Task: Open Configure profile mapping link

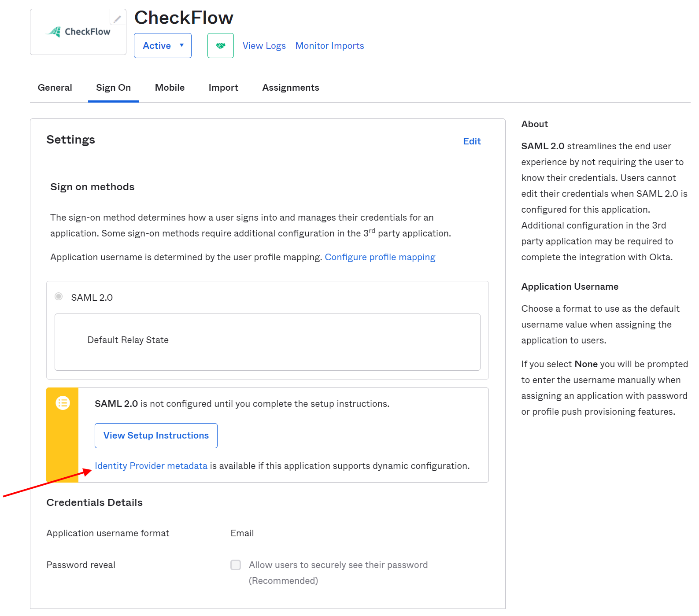Action: [380, 257]
